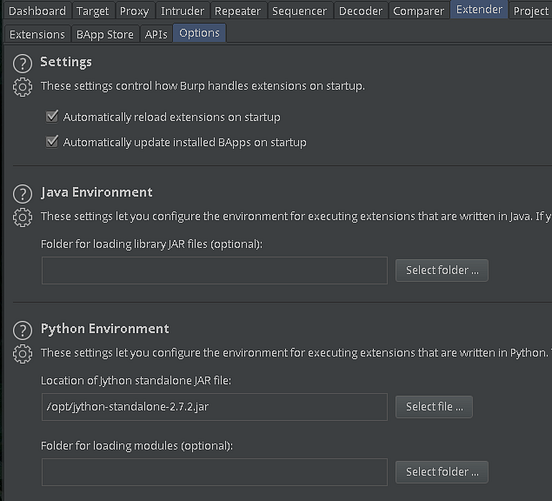
Task: Click the label 'Folder for loading library JAR files (optional):'
Action: [152, 244]
